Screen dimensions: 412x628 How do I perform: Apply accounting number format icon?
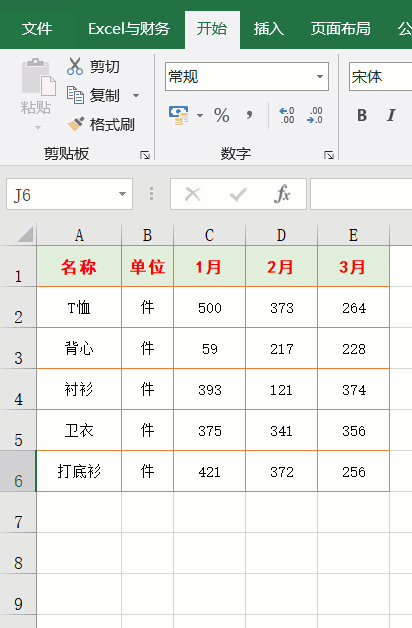(x=179, y=115)
